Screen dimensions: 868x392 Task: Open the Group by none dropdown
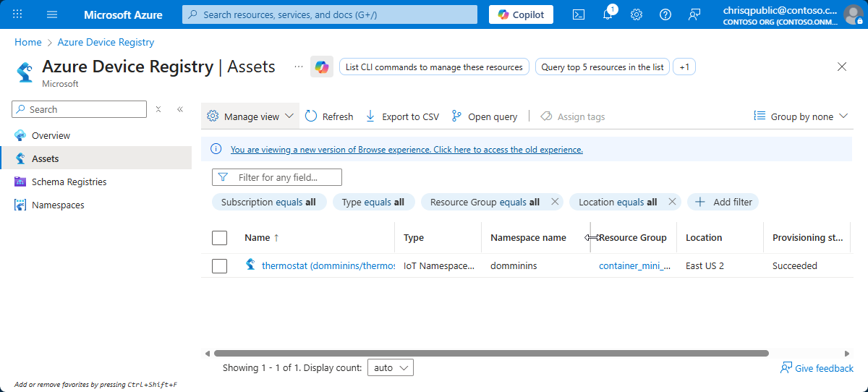800,116
